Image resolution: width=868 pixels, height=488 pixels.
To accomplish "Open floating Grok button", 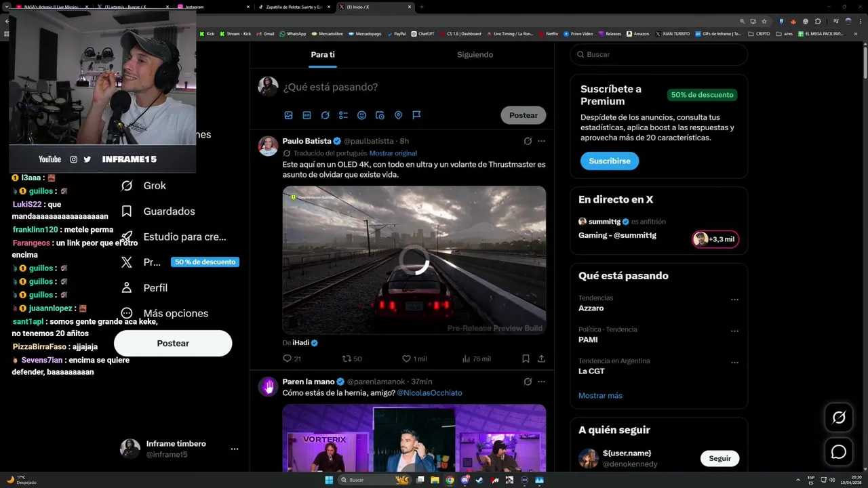I will tap(839, 418).
